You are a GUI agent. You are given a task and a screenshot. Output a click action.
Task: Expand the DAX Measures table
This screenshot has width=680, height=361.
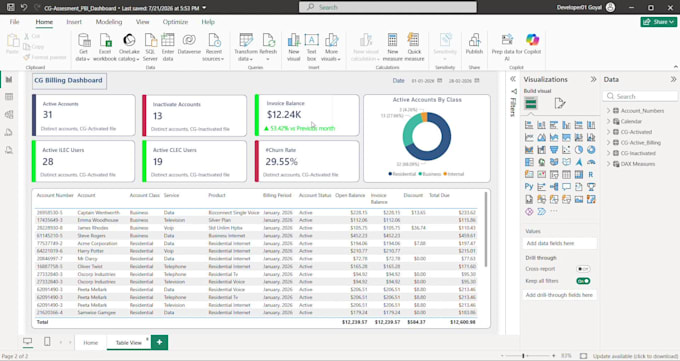pyautogui.click(x=608, y=164)
